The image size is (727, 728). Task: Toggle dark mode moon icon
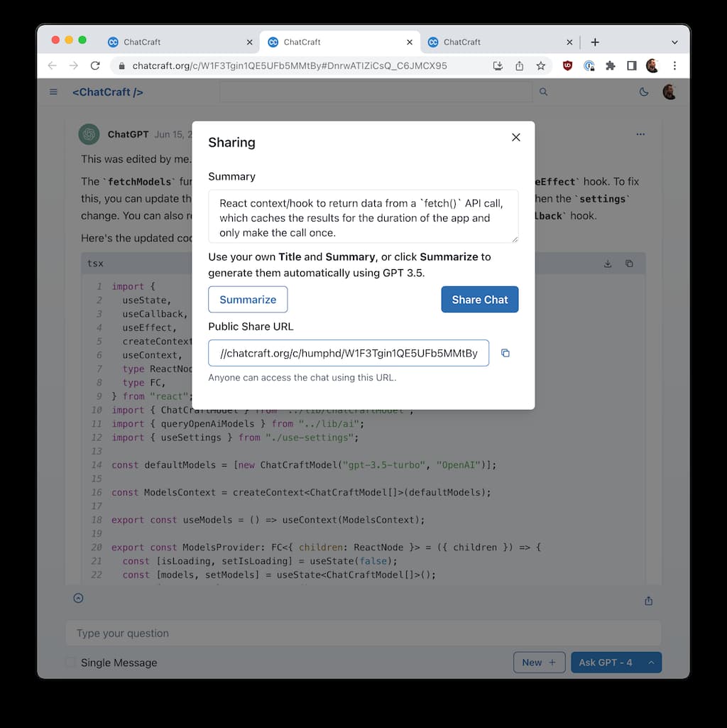[644, 92]
